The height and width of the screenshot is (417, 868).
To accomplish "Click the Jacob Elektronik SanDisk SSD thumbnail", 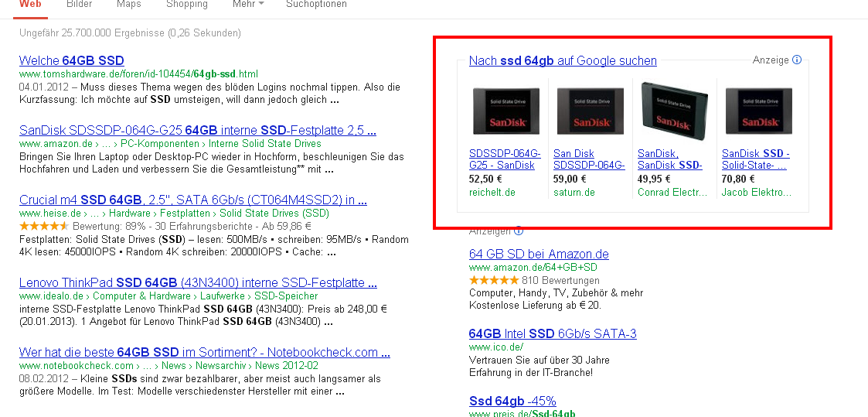I will [x=758, y=111].
